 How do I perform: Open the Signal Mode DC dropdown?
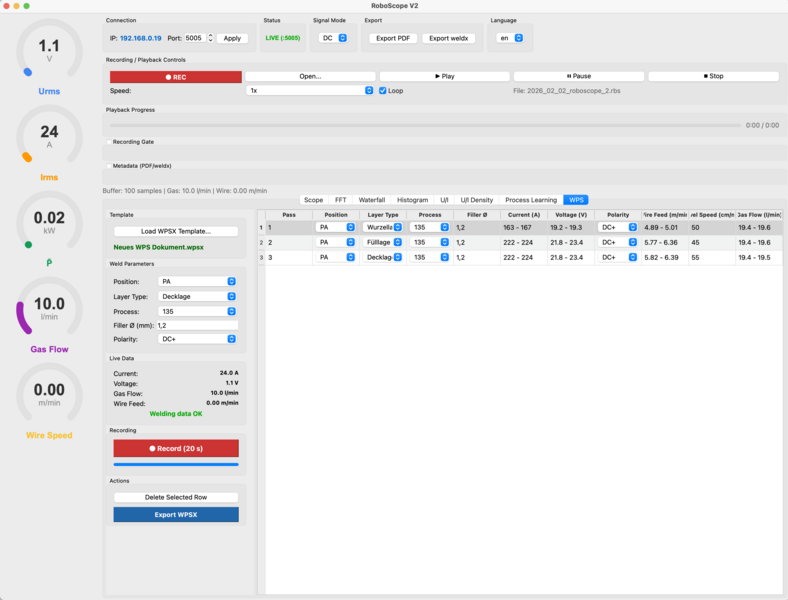(332, 38)
